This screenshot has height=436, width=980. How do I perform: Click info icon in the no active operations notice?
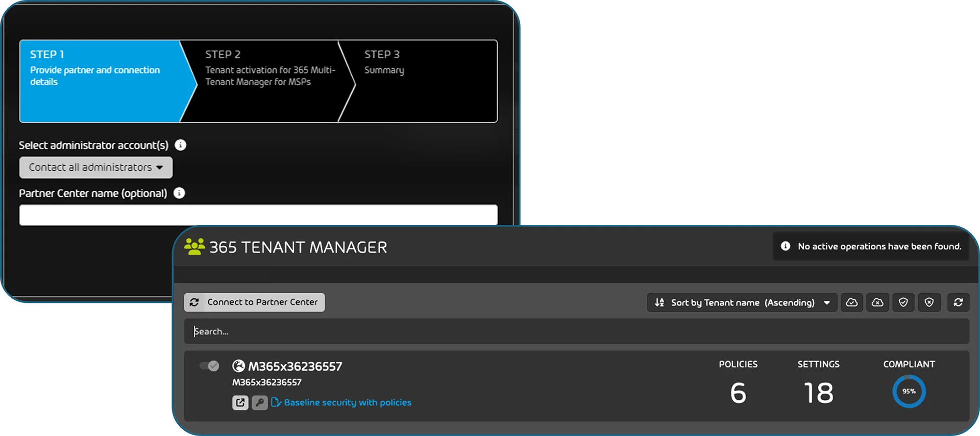[x=786, y=246]
